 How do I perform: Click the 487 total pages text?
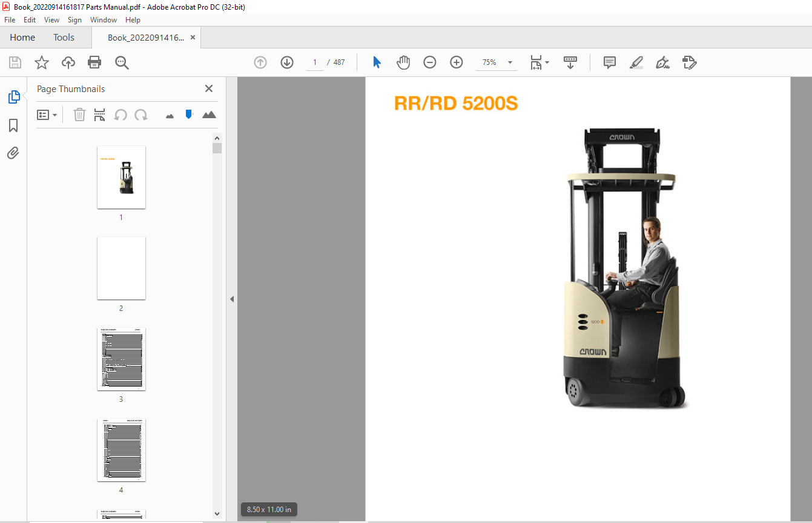[339, 62]
